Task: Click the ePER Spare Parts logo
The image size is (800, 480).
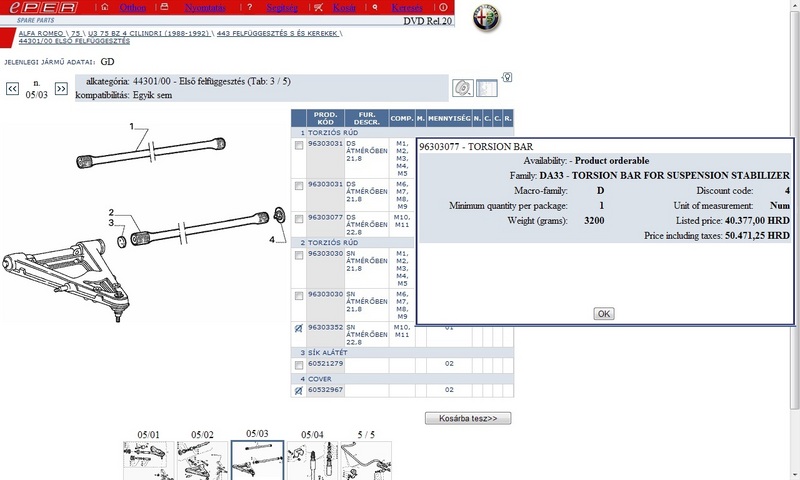Action: (x=43, y=12)
